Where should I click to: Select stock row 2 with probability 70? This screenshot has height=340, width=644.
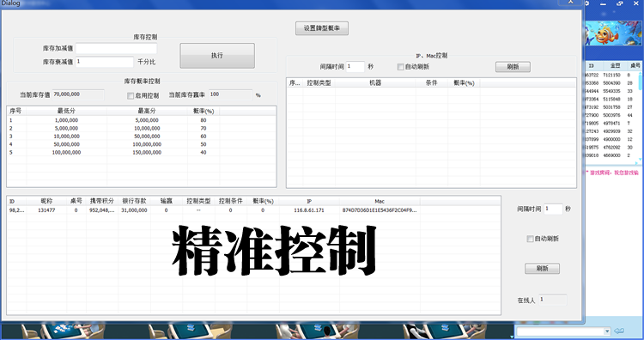[142, 128]
